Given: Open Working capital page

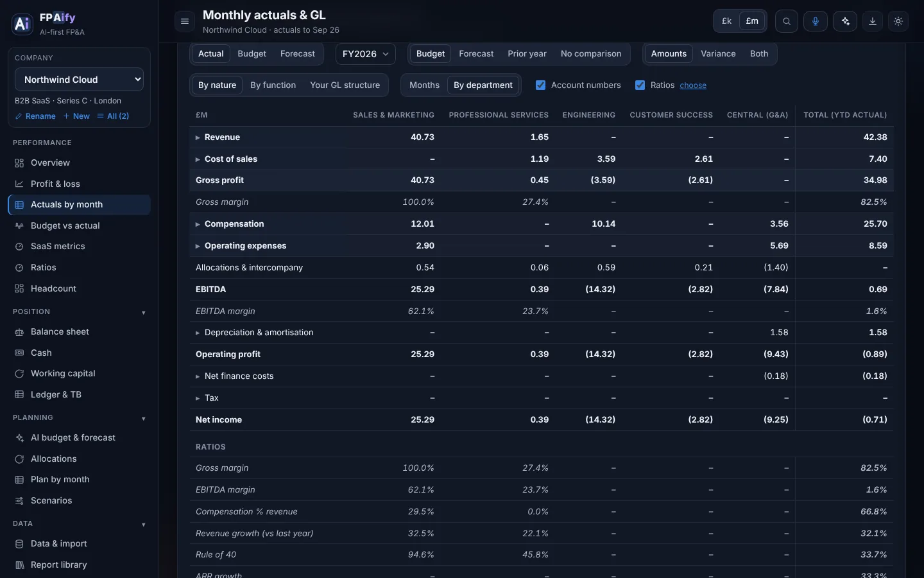Looking at the screenshot, I should pos(80,373).
